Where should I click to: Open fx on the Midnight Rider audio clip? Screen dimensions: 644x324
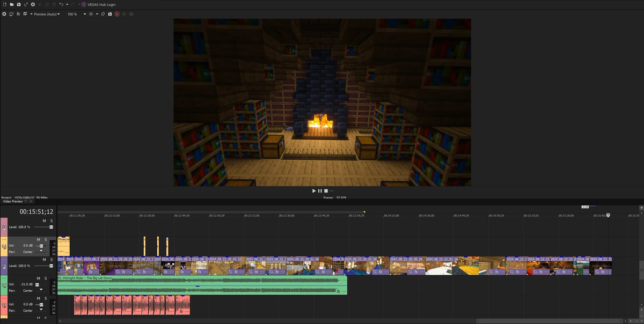click(339, 291)
